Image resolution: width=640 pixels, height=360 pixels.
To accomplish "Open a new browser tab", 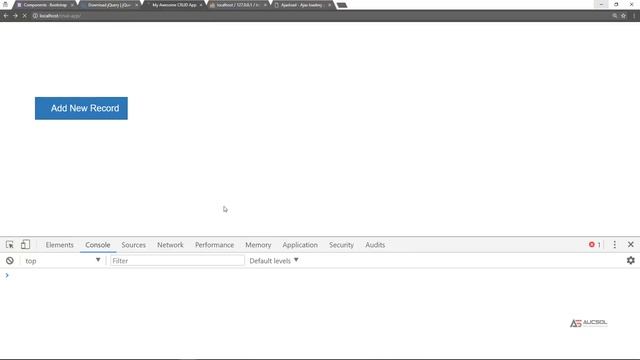I will [342, 5].
